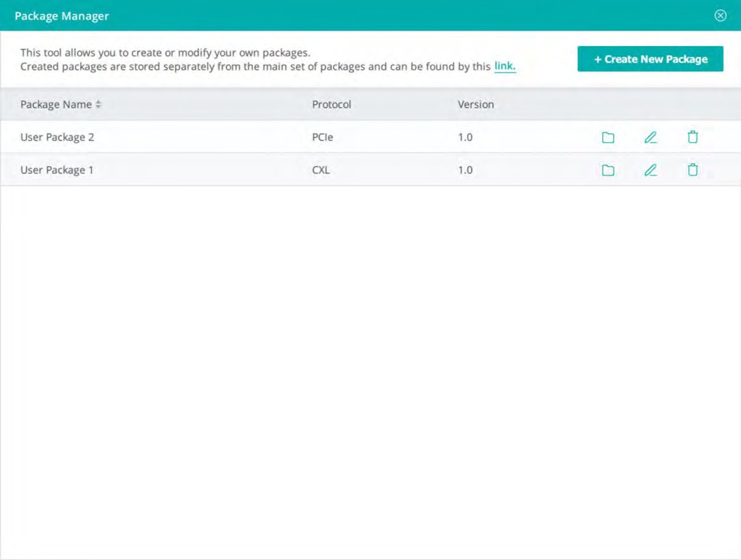This screenshot has width=741, height=560.
Task: Click version 1.0 of User Package 1
Action: pos(465,170)
